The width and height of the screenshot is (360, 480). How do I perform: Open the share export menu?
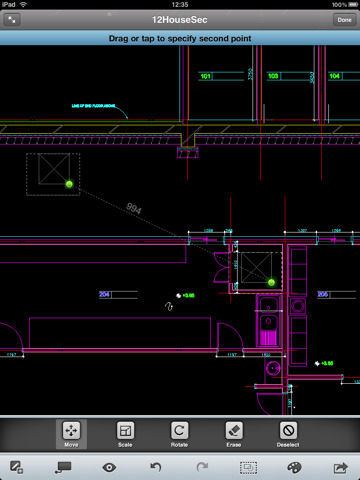(x=340, y=467)
